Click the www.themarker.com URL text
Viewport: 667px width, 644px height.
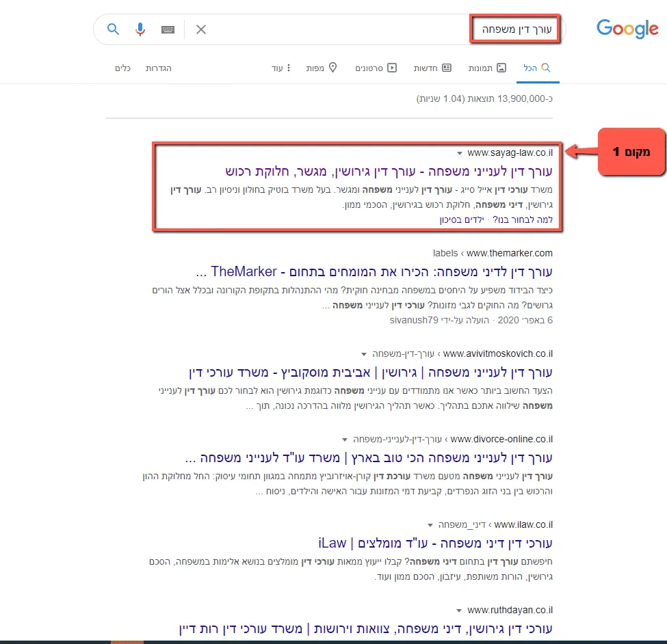point(509,254)
